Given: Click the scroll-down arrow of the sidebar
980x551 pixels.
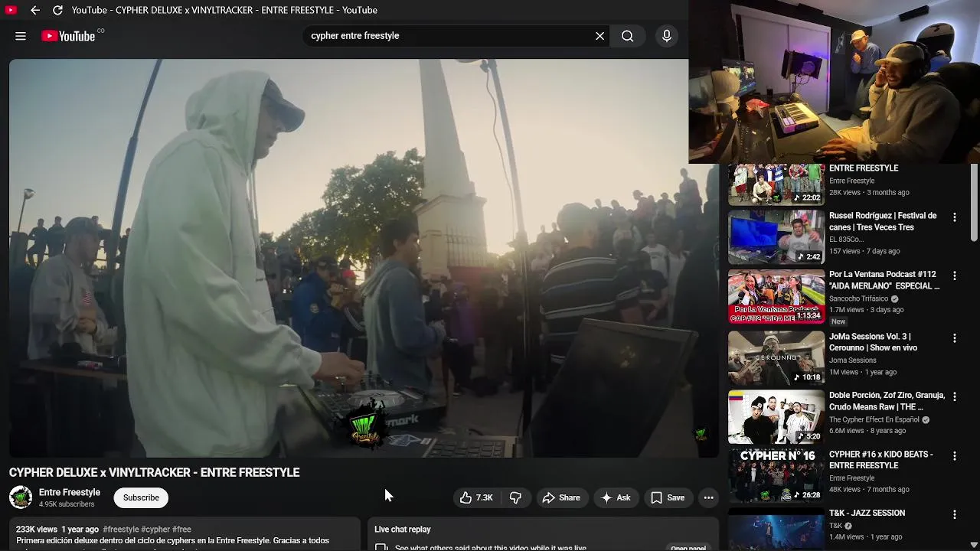Looking at the screenshot, I should pos(975,545).
